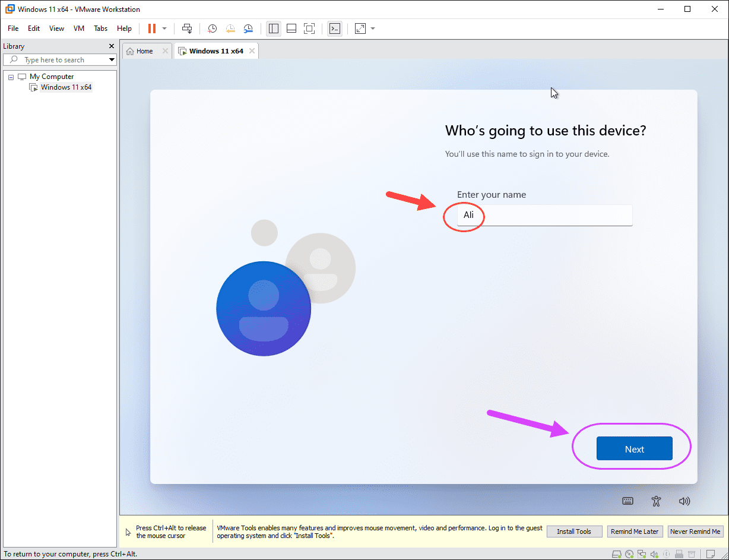Viewport: 729px width, 560px height.
Task: Click the CD/DVD drive status icon
Action: pyautogui.click(x=629, y=554)
